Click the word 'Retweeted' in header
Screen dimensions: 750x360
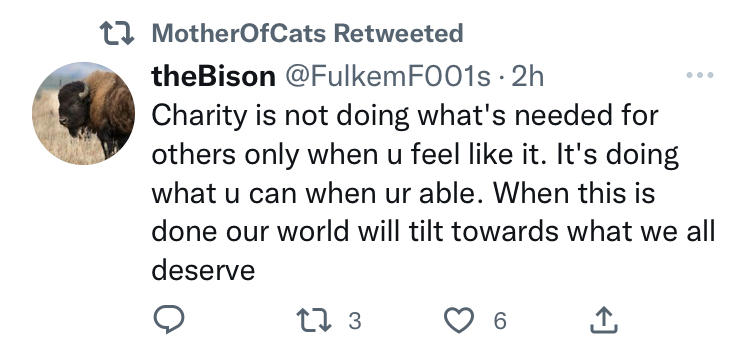click(x=398, y=33)
